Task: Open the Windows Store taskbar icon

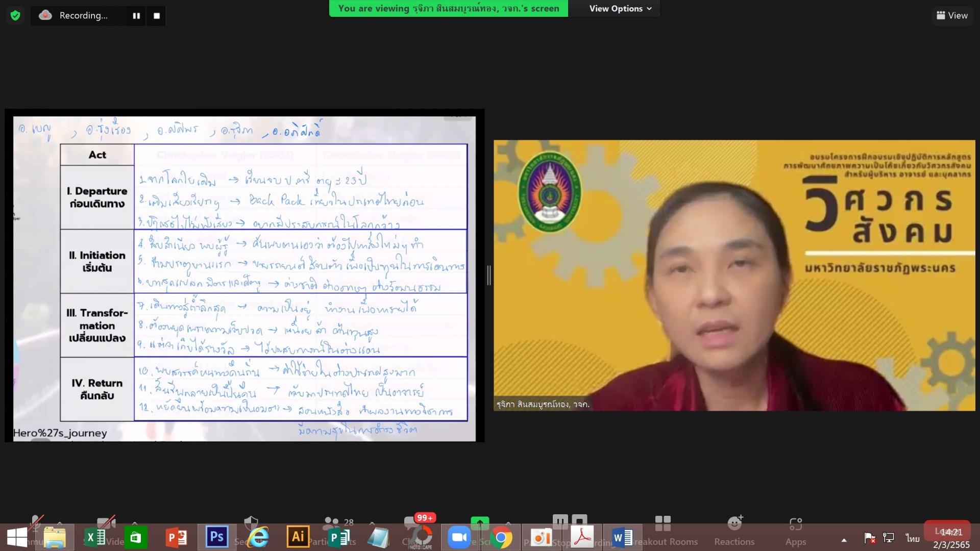Action: click(x=135, y=538)
